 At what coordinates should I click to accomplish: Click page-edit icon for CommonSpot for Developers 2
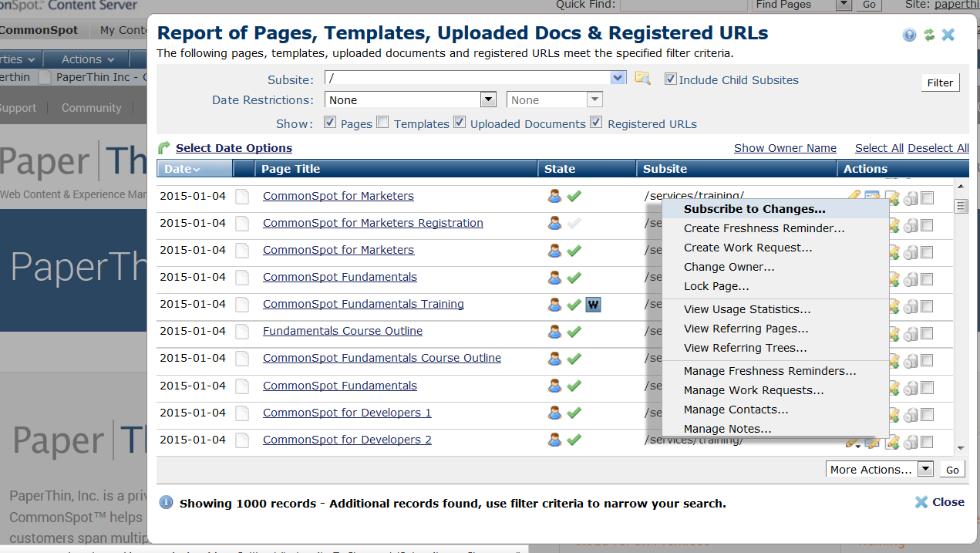click(893, 442)
